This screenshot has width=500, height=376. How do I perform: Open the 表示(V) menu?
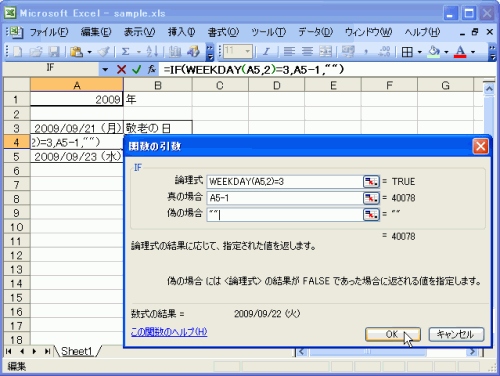(x=140, y=32)
